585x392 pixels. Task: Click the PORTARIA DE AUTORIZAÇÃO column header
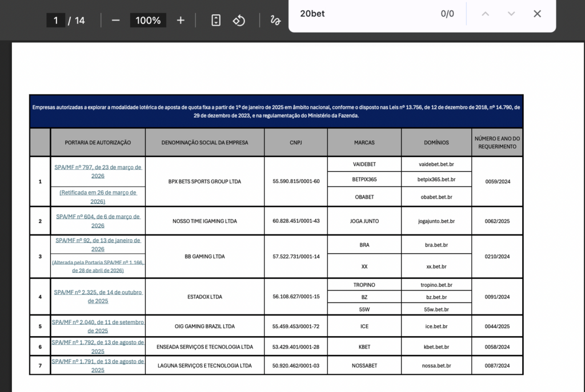pos(98,142)
